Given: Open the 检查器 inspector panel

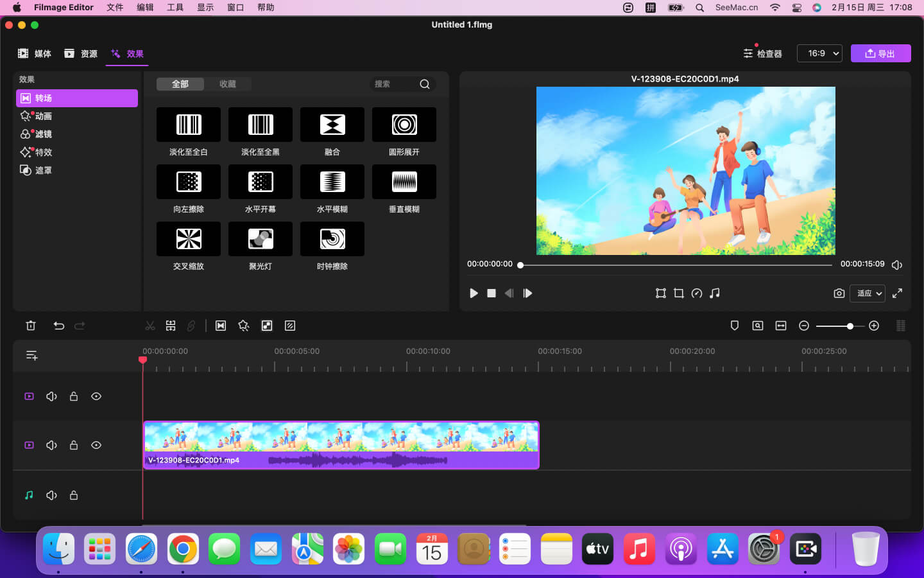Looking at the screenshot, I should tap(762, 53).
